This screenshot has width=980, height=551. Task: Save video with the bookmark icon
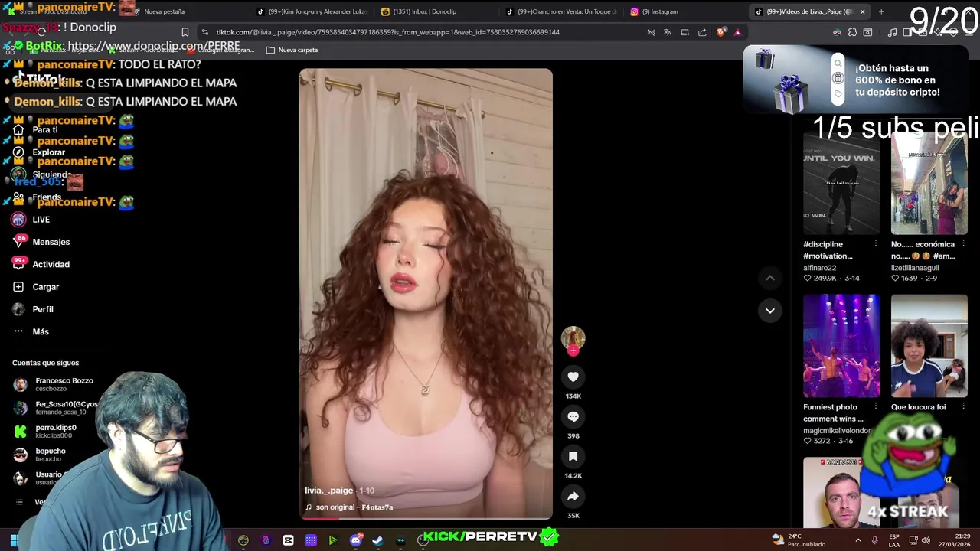573,456
